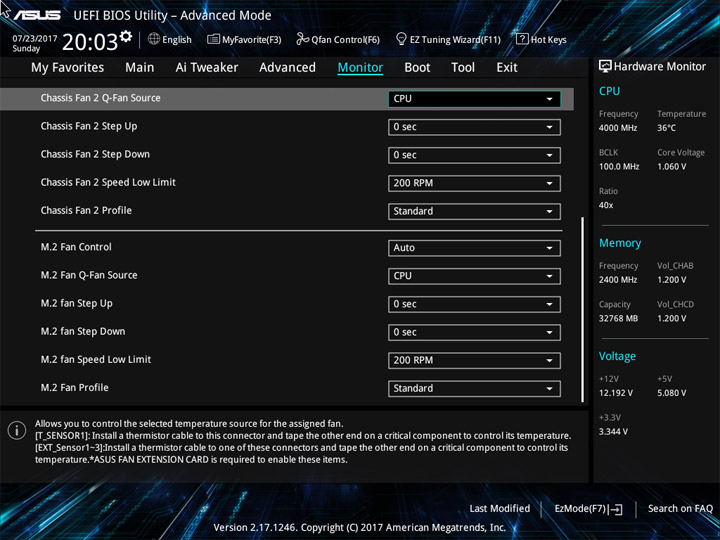The width and height of the screenshot is (720, 540).
Task: Open M.2 fan Step Up dropdown
Action: point(474,304)
